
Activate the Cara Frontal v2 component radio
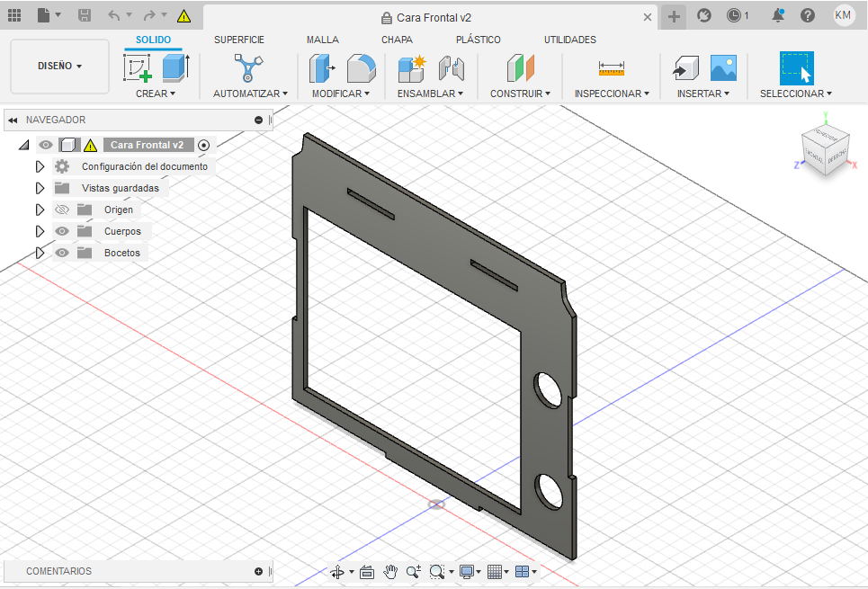pos(203,146)
